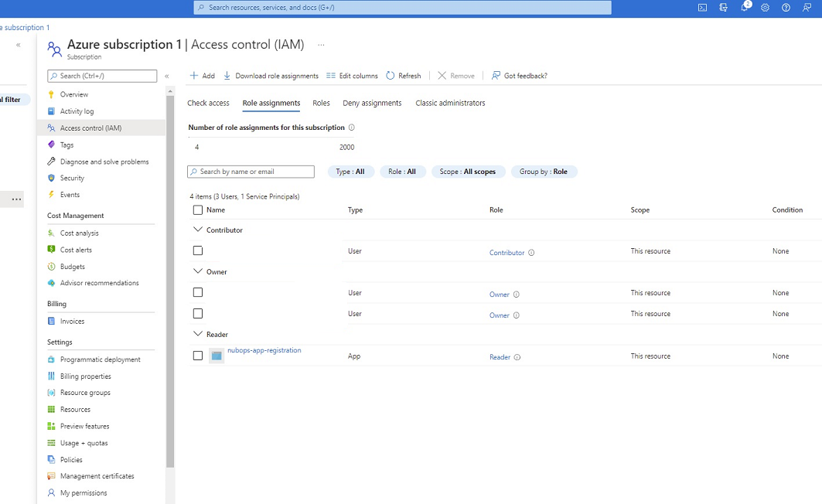Click the Got feedback? button
This screenshot has height=504, width=822.
click(519, 76)
